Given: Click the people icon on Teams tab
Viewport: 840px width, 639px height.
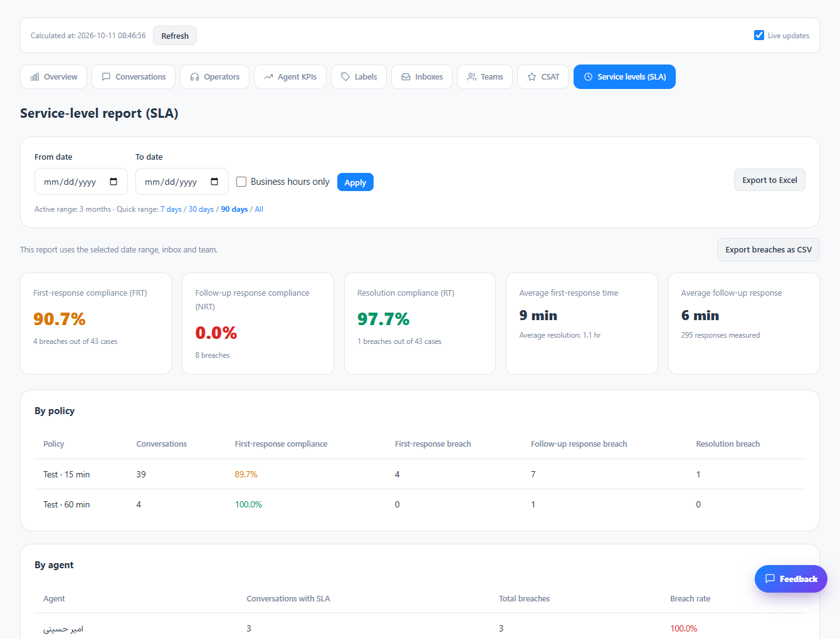Looking at the screenshot, I should click(x=471, y=77).
